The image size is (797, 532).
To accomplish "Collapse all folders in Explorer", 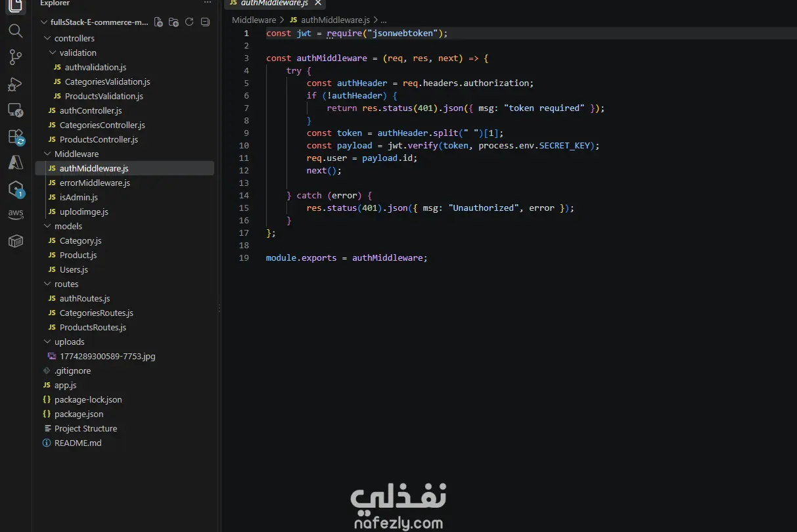I will [x=205, y=22].
